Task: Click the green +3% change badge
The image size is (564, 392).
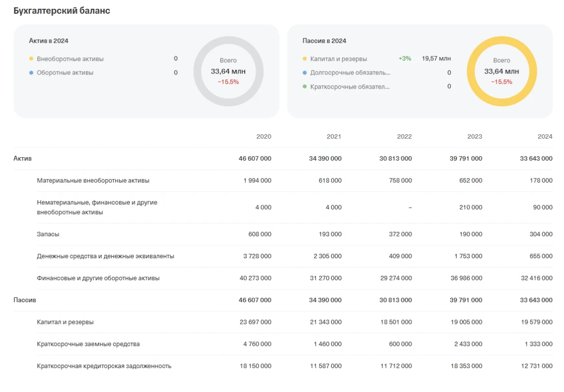Action: click(405, 59)
